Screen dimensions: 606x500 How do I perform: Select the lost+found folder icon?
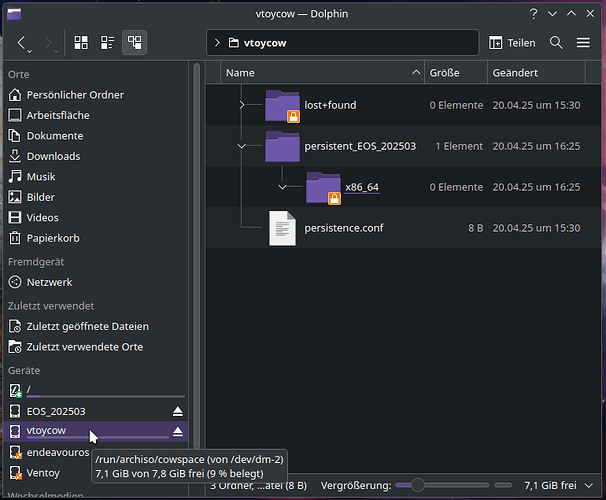pyautogui.click(x=283, y=105)
